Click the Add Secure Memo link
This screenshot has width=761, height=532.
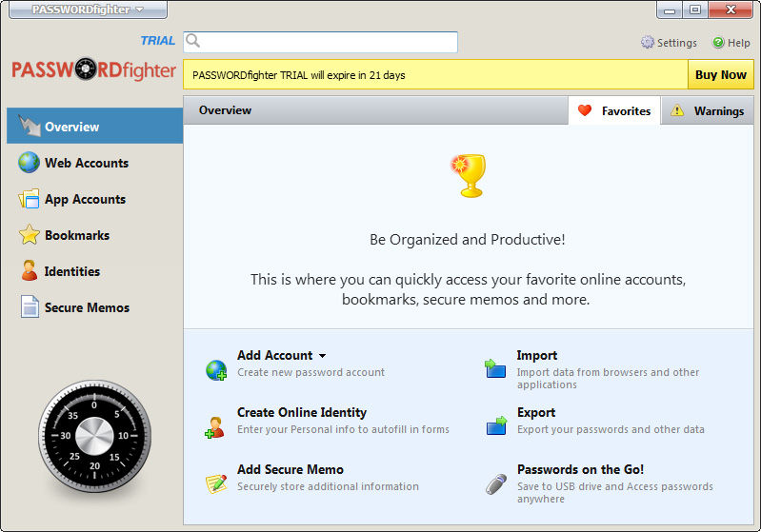click(x=290, y=469)
